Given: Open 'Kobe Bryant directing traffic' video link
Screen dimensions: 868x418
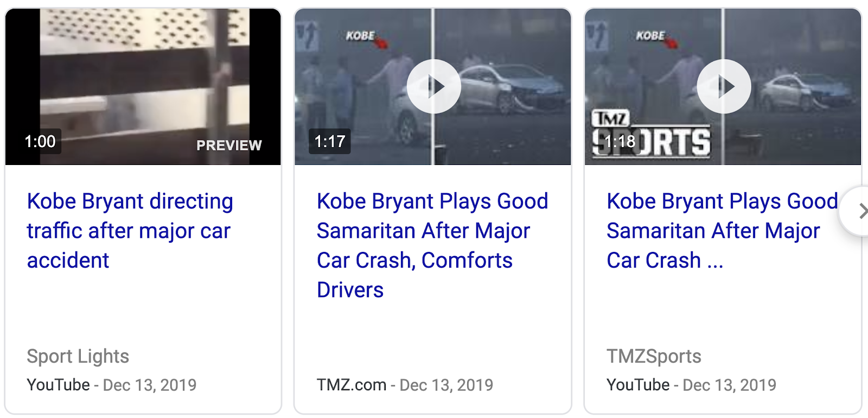Looking at the screenshot, I should [130, 231].
